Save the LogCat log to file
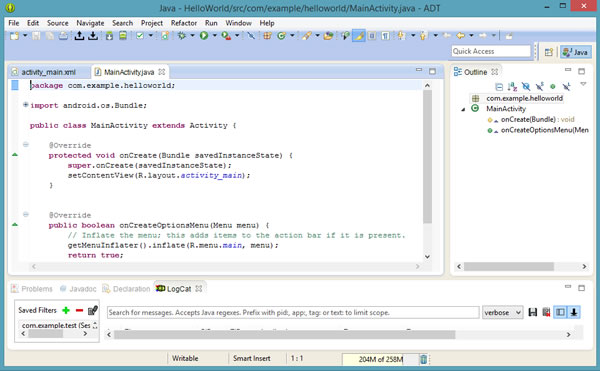600x371 pixels. pyautogui.click(x=533, y=312)
